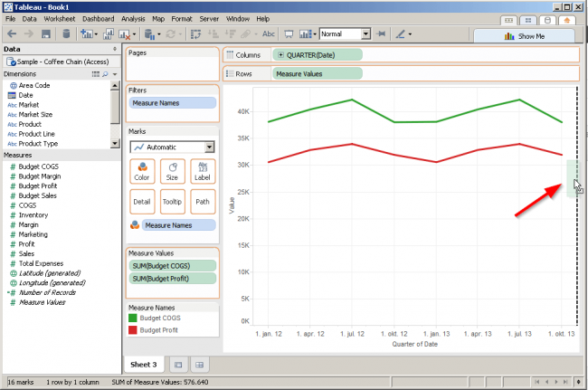Open Presentation mode with the screen icon
This screenshot has width=588, height=390.
(x=289, y=34)
